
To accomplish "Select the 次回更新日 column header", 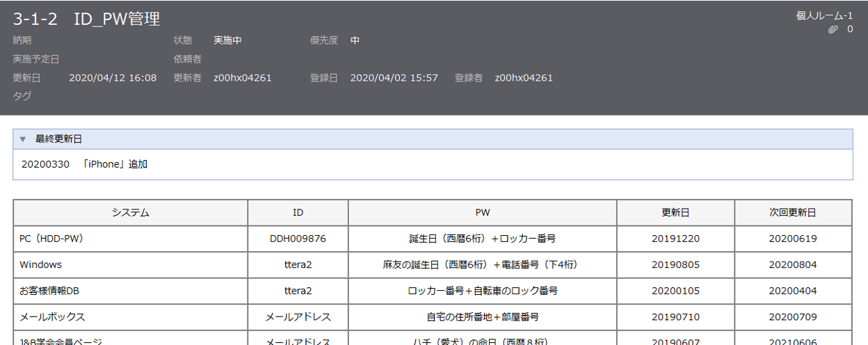I will coord(793,213).
